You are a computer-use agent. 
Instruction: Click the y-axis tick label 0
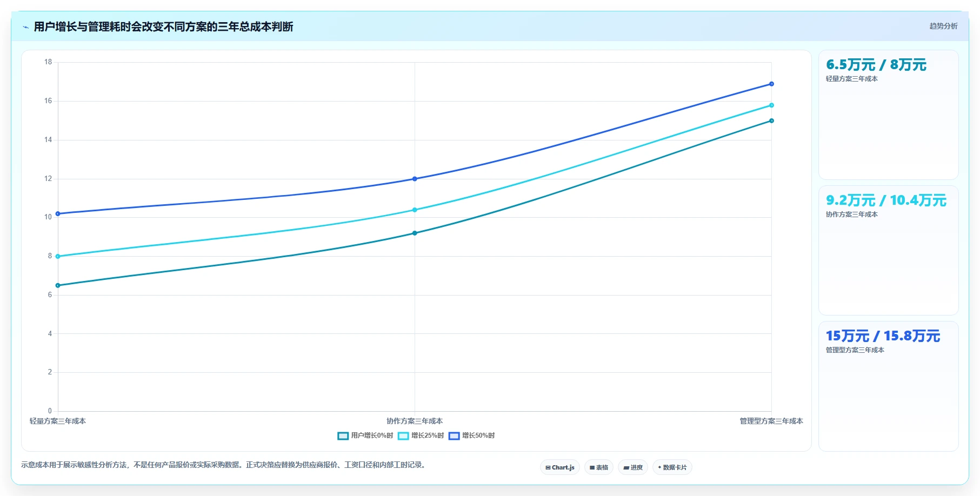tap(50, 411)
